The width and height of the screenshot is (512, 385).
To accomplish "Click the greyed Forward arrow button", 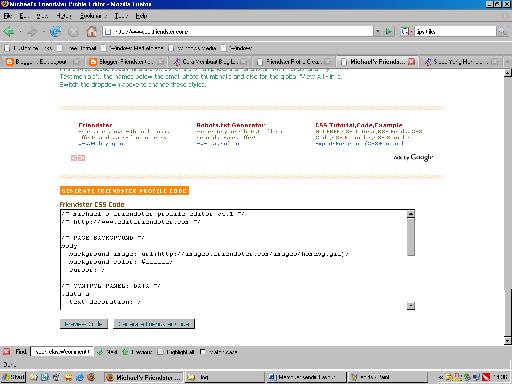I will coord(32,32).
